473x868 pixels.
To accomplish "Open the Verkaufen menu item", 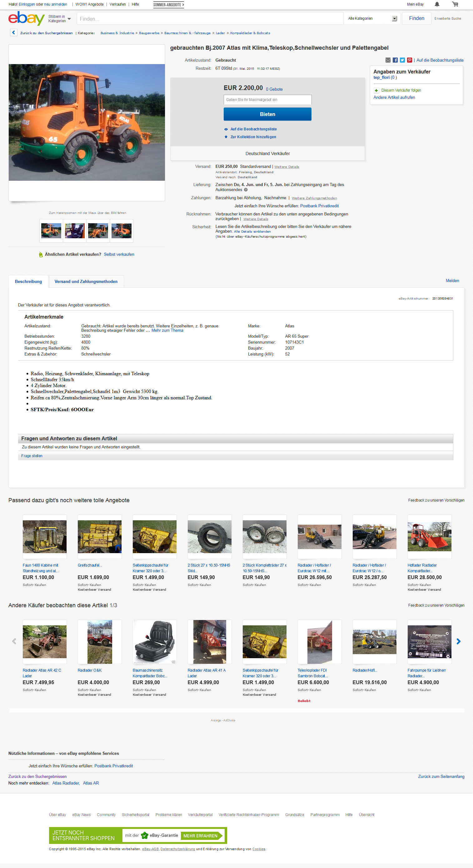I will click(x=117, y=4).
